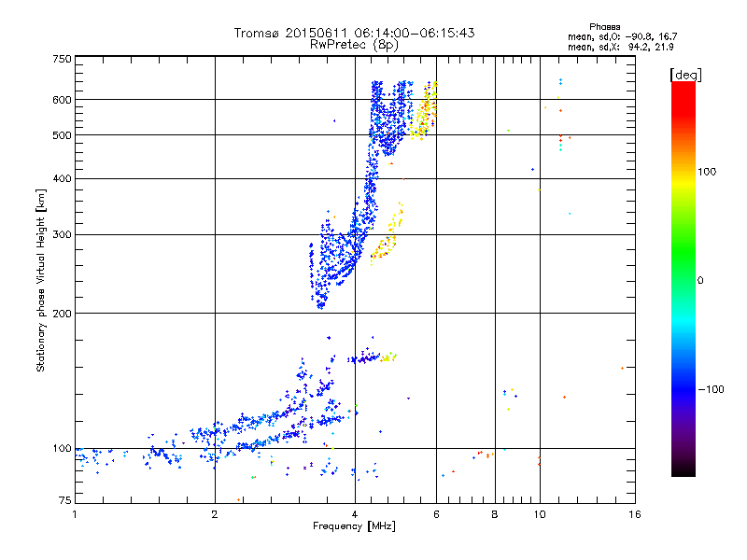
Task: Click the yellow-orange X-mode cluster near 6 MHz
Action: pyautogui.click(x=424, y=110)
